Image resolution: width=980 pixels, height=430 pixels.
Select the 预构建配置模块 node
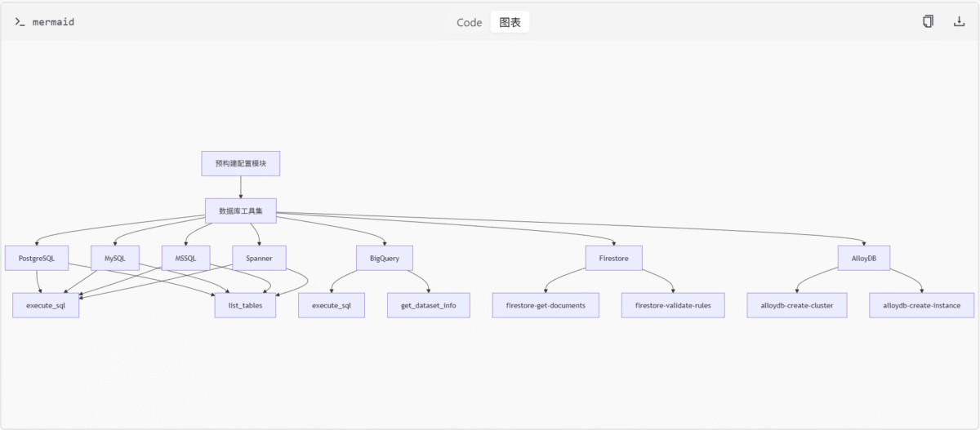[x=241, y=163]
